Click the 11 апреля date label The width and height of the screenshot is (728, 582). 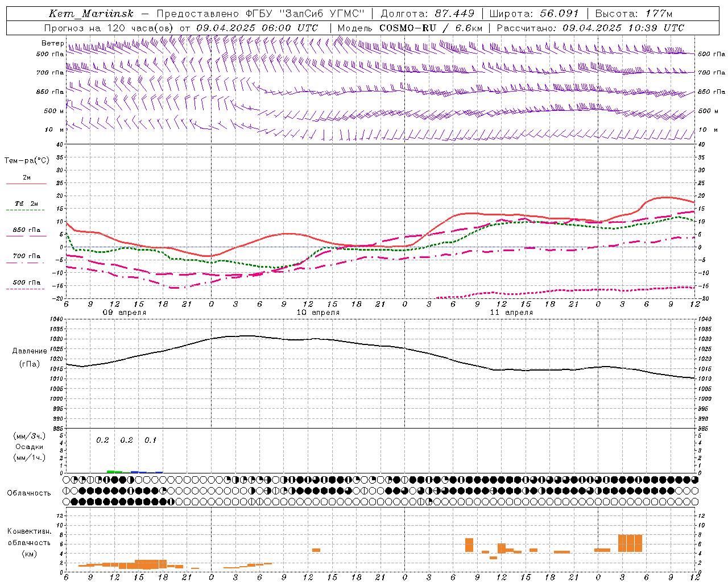pyautogui.click(x=511, y=313)
